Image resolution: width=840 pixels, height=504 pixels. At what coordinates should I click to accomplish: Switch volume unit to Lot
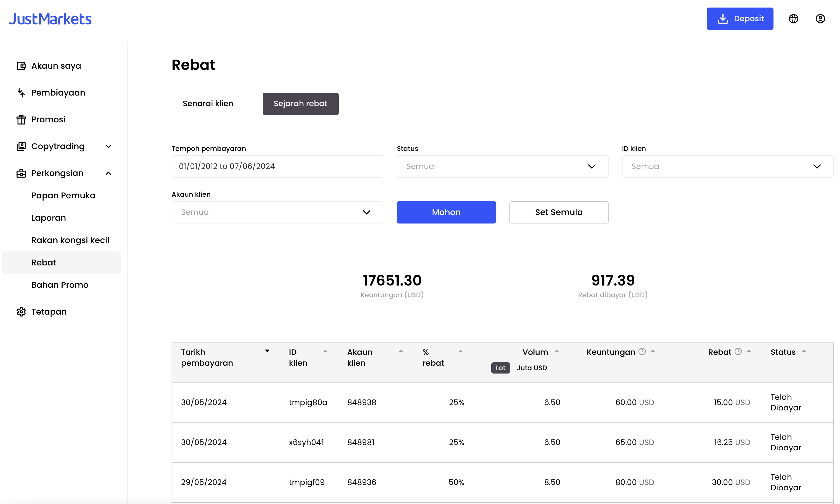pos(500,368)
